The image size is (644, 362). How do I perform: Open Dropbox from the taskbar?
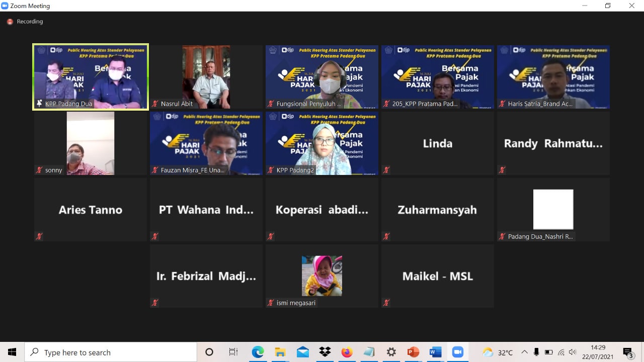pyautogui.click(x=325, y=352)
